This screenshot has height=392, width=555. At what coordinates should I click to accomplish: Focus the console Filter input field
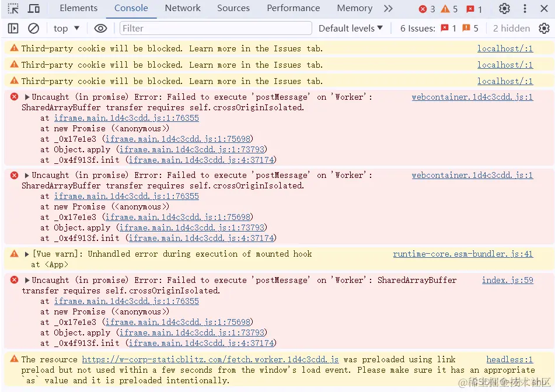click(216, 29)
